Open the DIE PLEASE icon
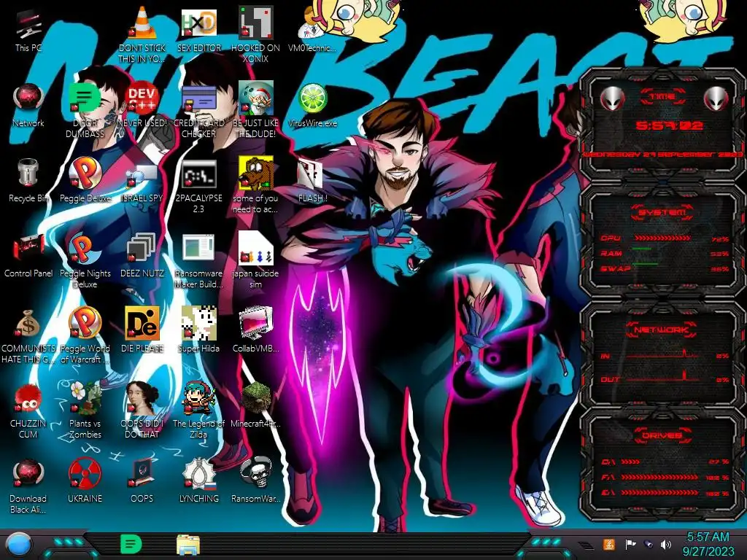Image resolution: width=747 pixels, height=560 pixels. (142, 330)
